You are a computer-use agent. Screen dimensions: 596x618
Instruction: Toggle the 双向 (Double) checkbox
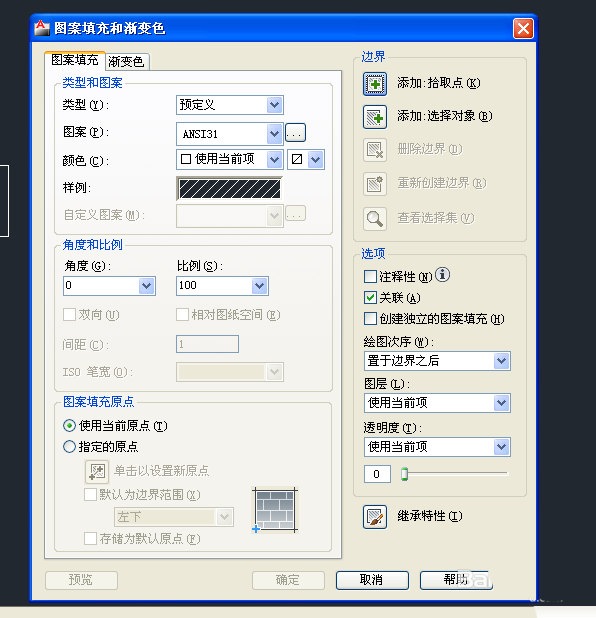point(69,315)
